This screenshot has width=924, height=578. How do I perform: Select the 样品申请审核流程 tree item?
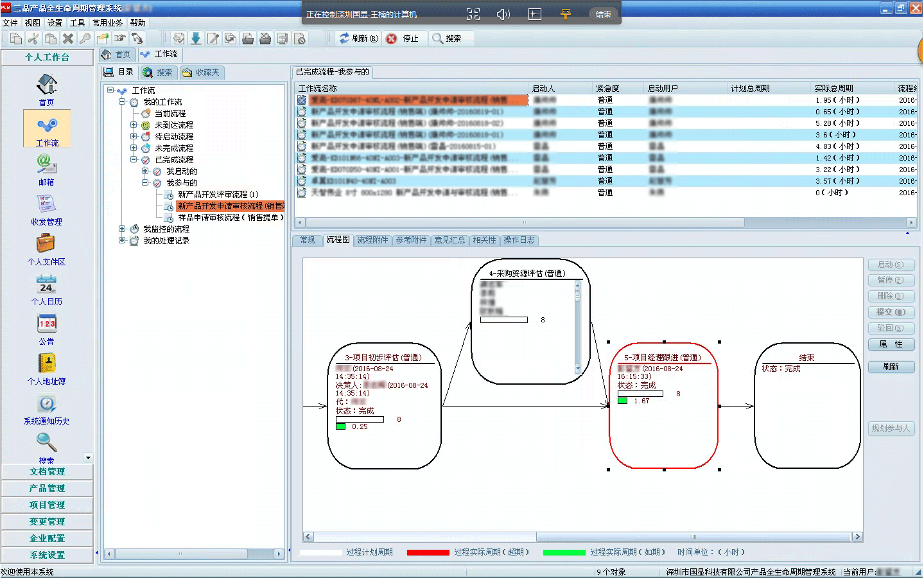tap(230, 218)
